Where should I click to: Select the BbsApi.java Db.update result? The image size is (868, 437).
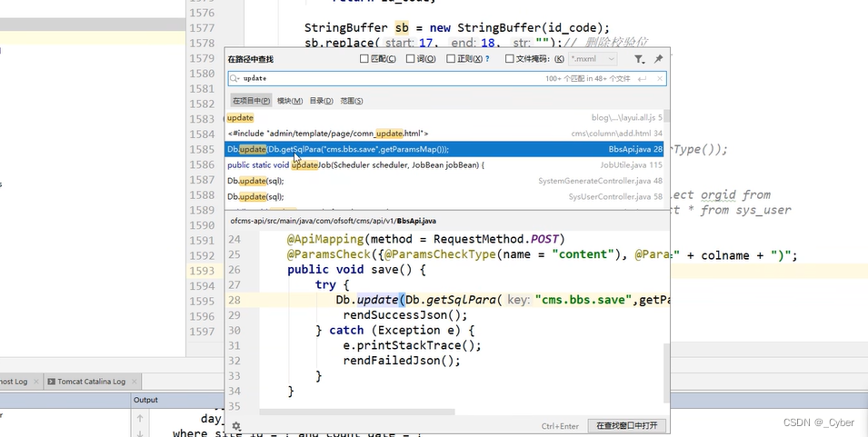click(444, 149)
